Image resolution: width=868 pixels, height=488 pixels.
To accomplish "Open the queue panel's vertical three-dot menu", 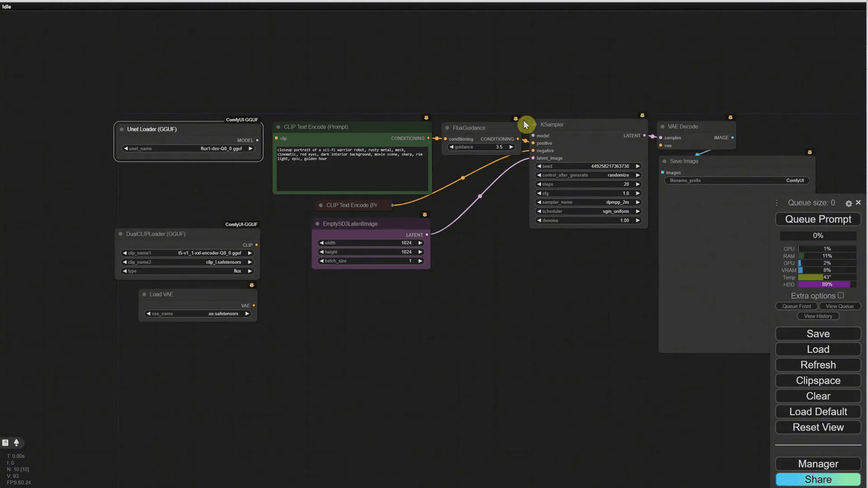I will [776, 203].
